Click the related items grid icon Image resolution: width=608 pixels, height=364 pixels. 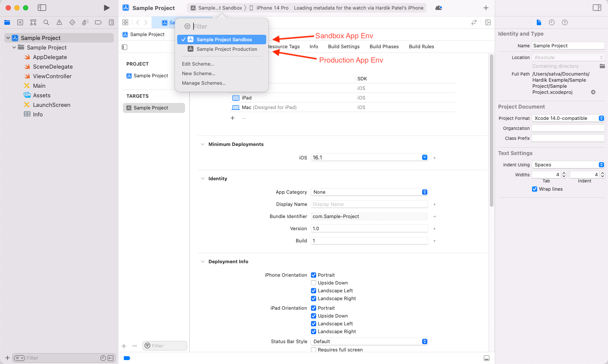pyautogui.click(x=125, y=23)
